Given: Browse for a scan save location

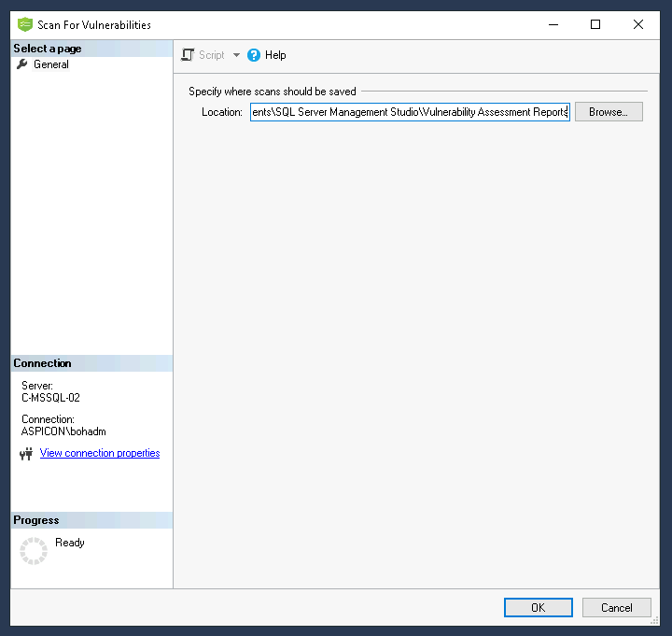Looking at the screenshot, I should tap(609, 112).
